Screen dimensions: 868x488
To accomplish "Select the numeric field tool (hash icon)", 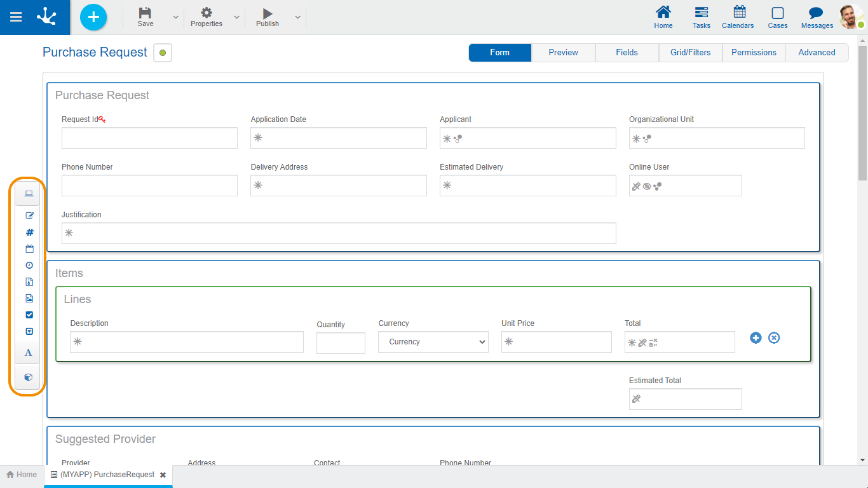I will [x=29, y=233].
